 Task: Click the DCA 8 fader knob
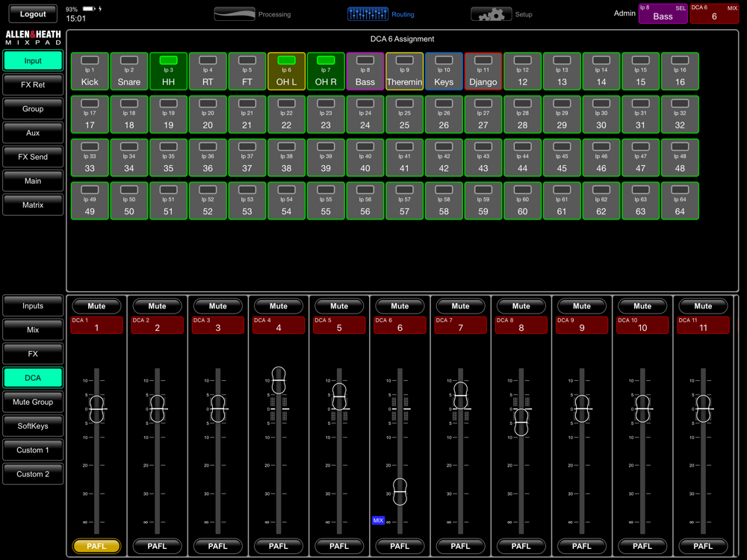click(521, 423)
